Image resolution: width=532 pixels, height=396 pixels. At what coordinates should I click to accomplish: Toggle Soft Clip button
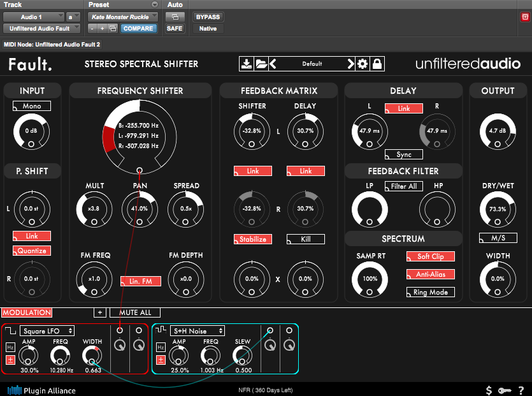(x=431, y=256)
